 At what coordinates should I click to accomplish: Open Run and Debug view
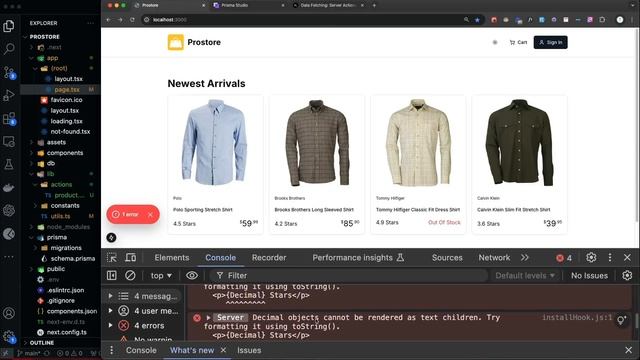point(9,96)
